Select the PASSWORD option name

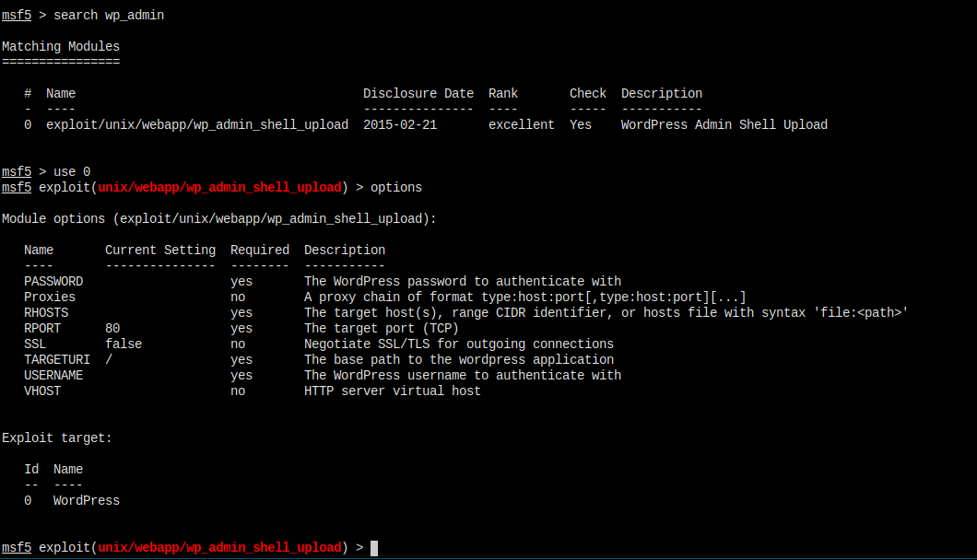click(x=53, y=282)
